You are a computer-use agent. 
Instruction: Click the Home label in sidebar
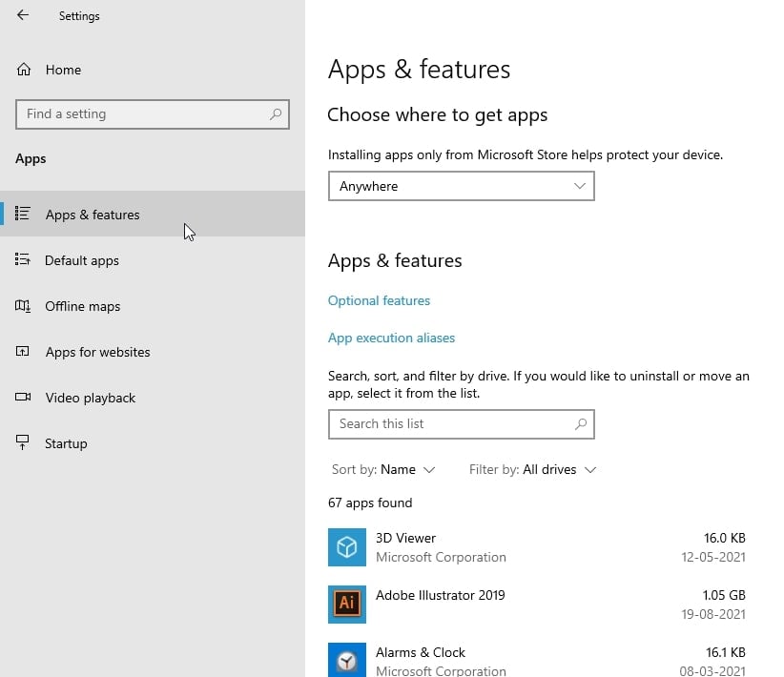point(64,70)
